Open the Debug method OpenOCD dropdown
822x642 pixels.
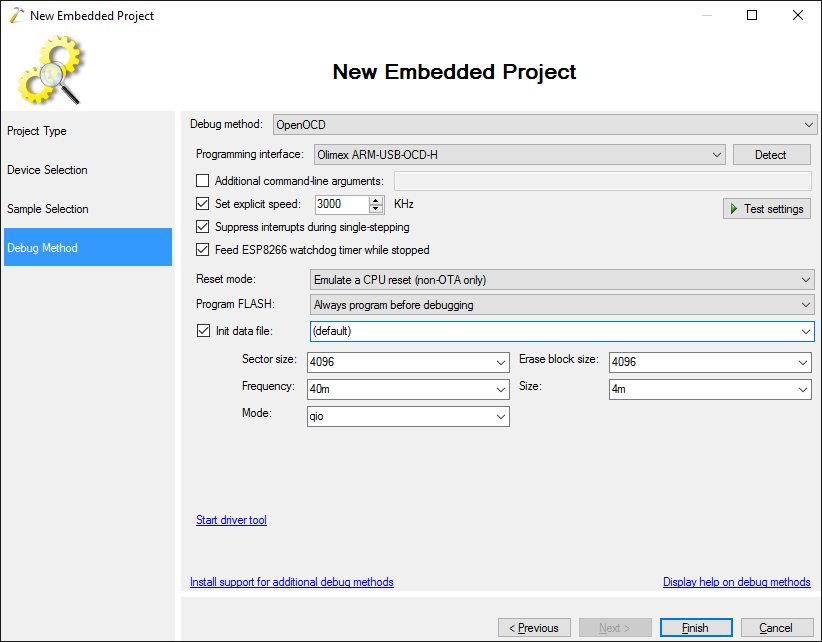click(544, 125)
